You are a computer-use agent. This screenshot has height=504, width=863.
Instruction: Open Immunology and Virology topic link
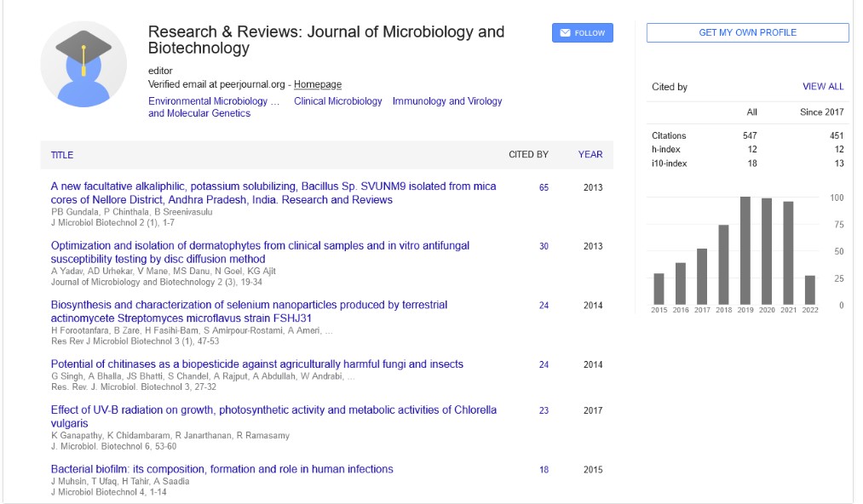447,100
